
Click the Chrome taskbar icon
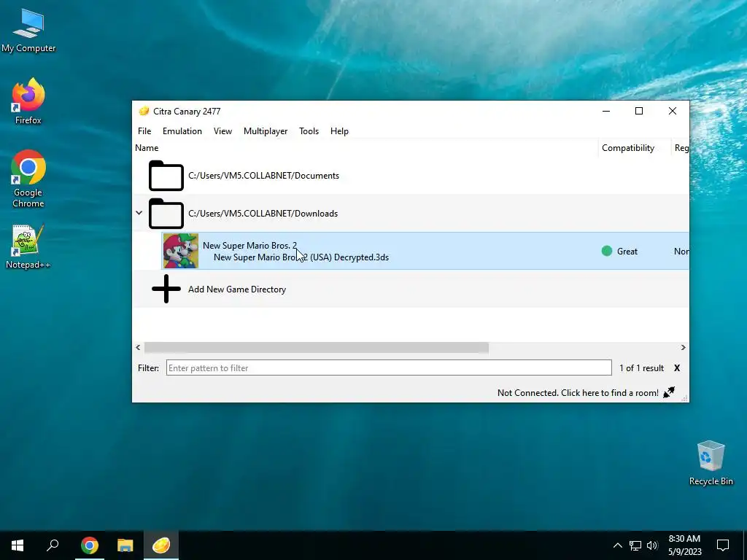(89, 545)
